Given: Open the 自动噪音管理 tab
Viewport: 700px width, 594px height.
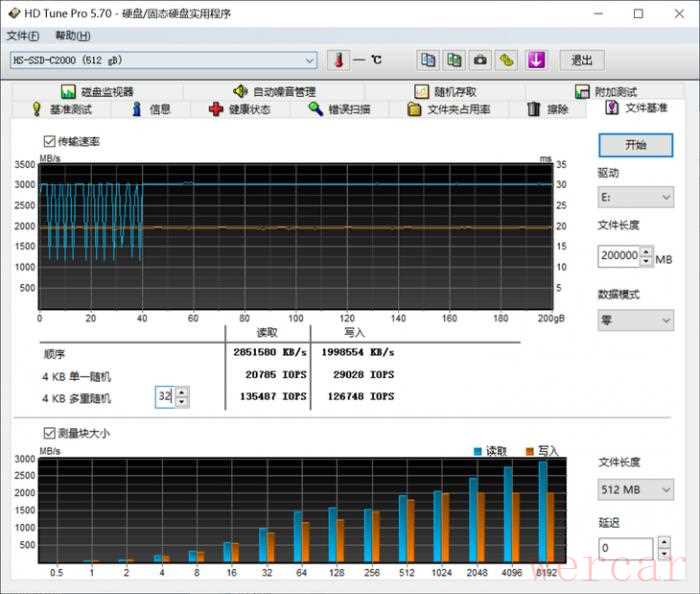Looking at the screenshot, I should (x=274, y=92).
